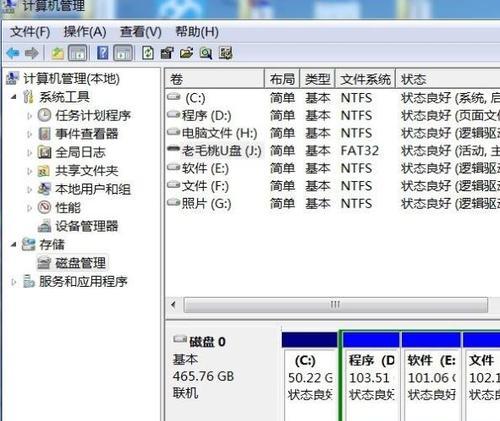The image size is (500, 421).
Task: Click the Forward arrow toolbar icon
Action: click(x=32, y=53)
